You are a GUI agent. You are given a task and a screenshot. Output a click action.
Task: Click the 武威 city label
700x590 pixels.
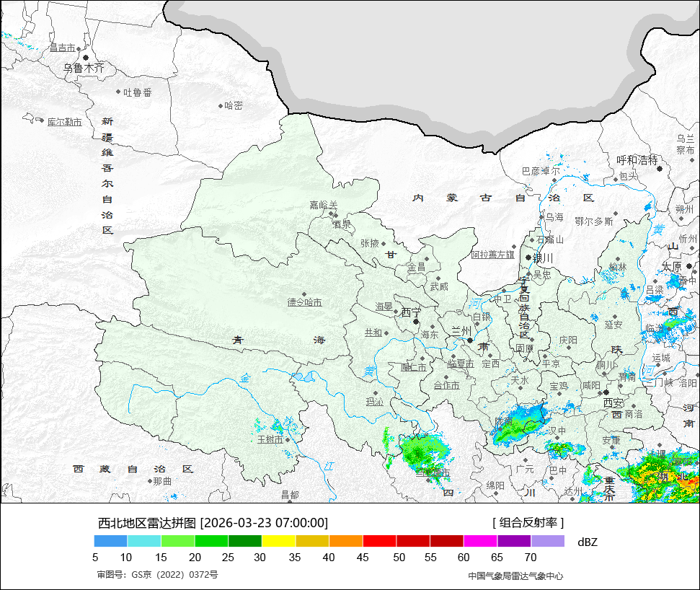point(439,286)
